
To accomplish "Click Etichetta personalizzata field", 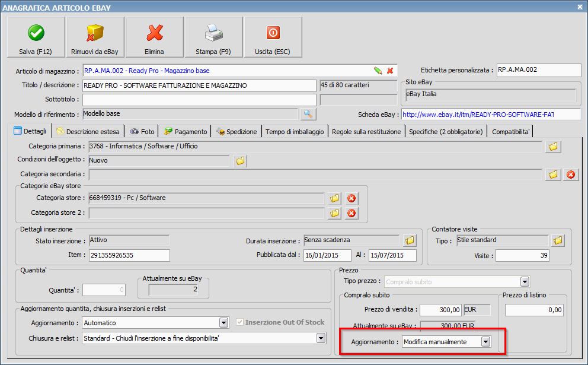I will [x=539, y=70].
